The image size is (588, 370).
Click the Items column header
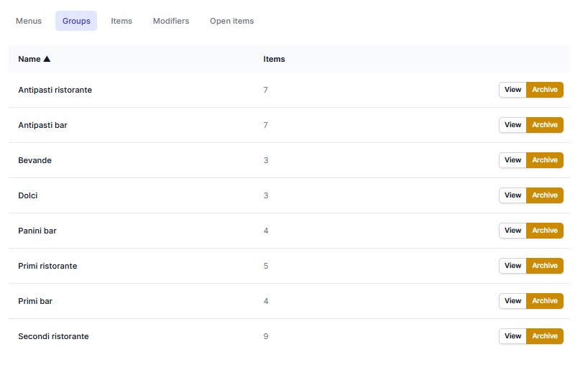(274, 59)
